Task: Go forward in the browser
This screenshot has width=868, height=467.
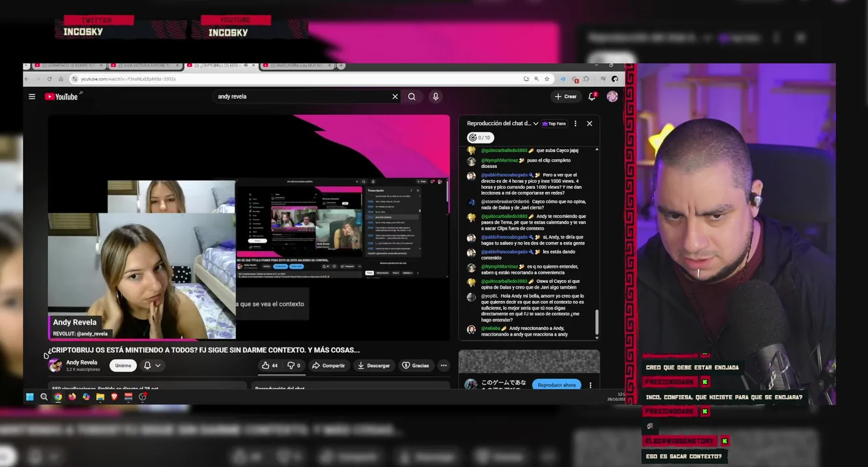Action: tap(38, 79)
